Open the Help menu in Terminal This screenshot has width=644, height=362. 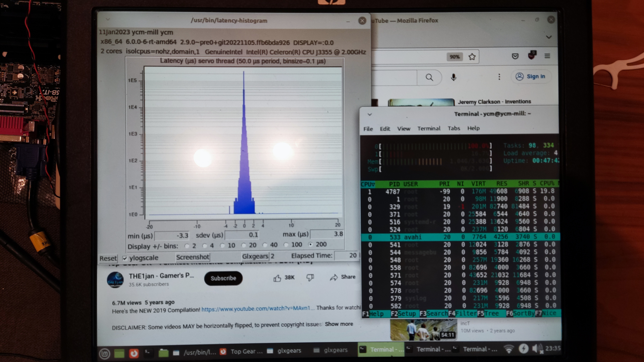474,128
